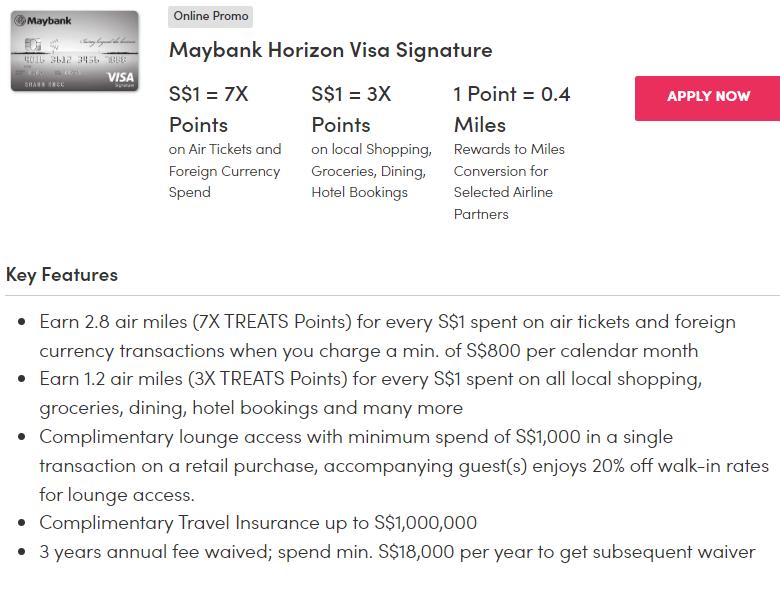Click the Key Features heading

pyautogui.click(x=62, y=274)
